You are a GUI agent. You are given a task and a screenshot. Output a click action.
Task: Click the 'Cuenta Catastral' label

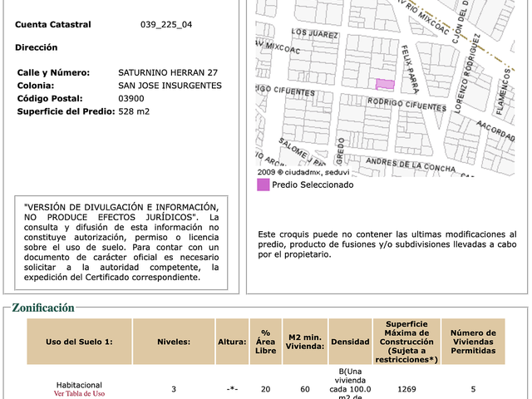point(53,24)
